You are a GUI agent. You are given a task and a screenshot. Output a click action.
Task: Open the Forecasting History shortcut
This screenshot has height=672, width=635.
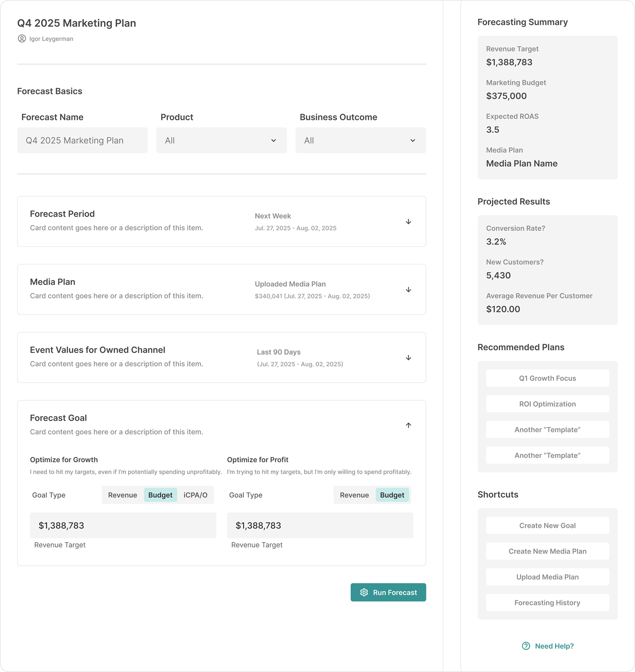tap(547, 603)
